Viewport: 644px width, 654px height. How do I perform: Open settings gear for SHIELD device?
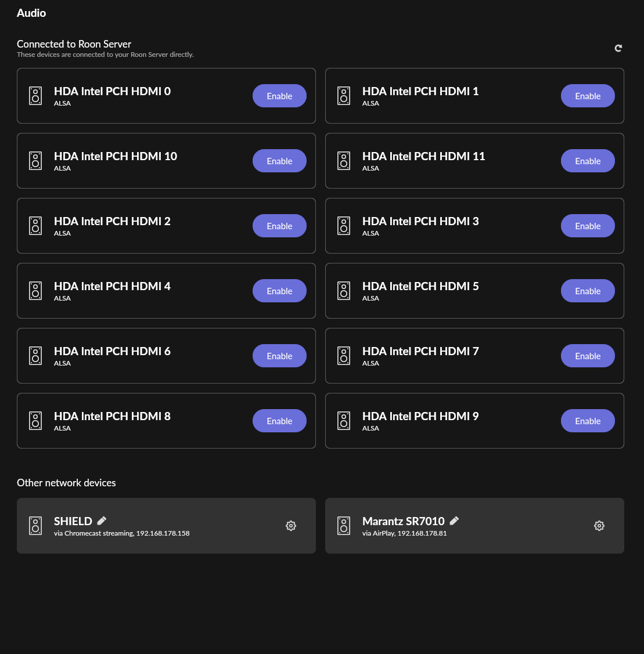click(291, 526)
